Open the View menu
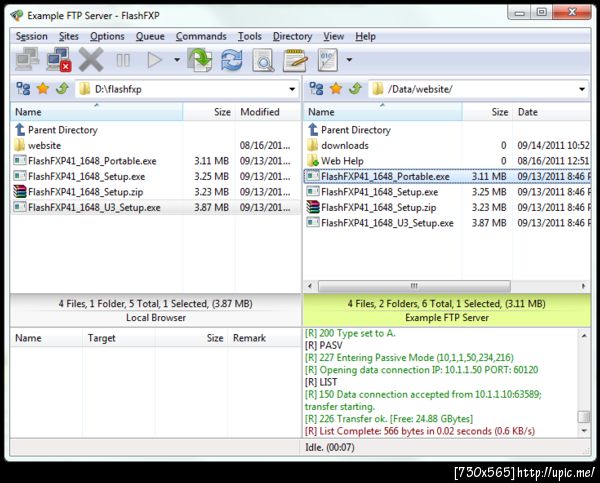 click(x=333, y=36)
